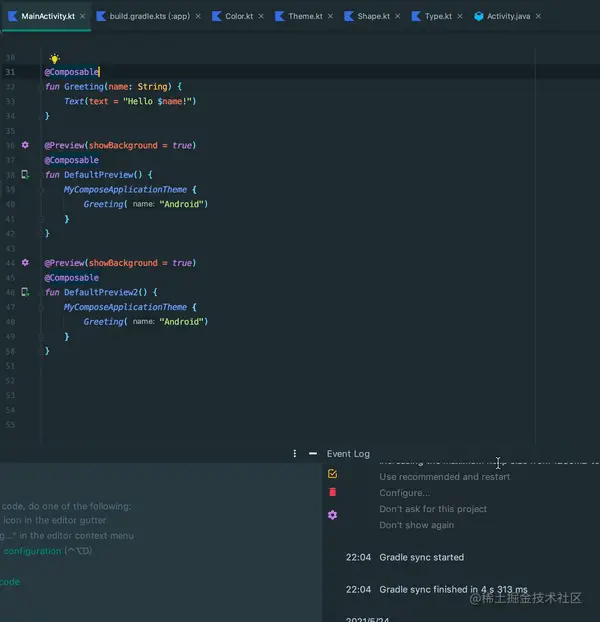Close the Shape.kt tab
This screenshot has height=622, width=600.
pyautogui.click(x=398, y=16)
